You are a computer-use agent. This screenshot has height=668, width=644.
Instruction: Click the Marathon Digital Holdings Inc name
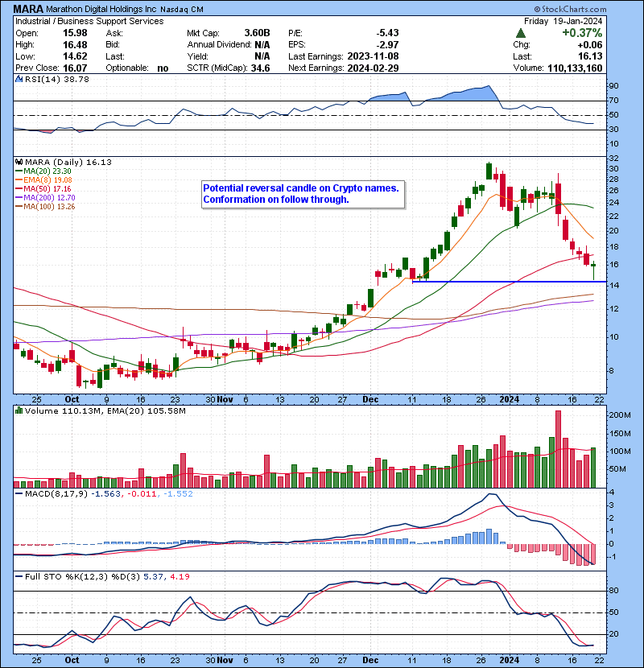click(101, 10)
